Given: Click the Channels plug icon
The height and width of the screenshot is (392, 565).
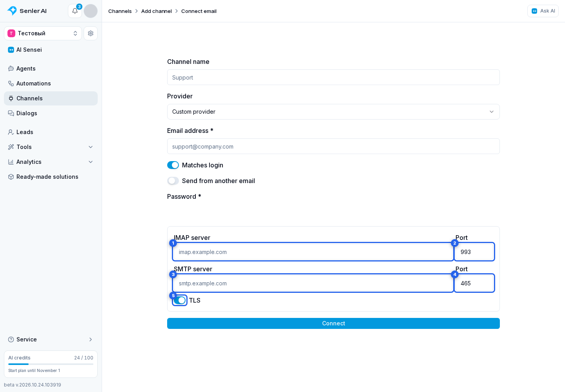Looking at the screenshot, I should 11,98.
